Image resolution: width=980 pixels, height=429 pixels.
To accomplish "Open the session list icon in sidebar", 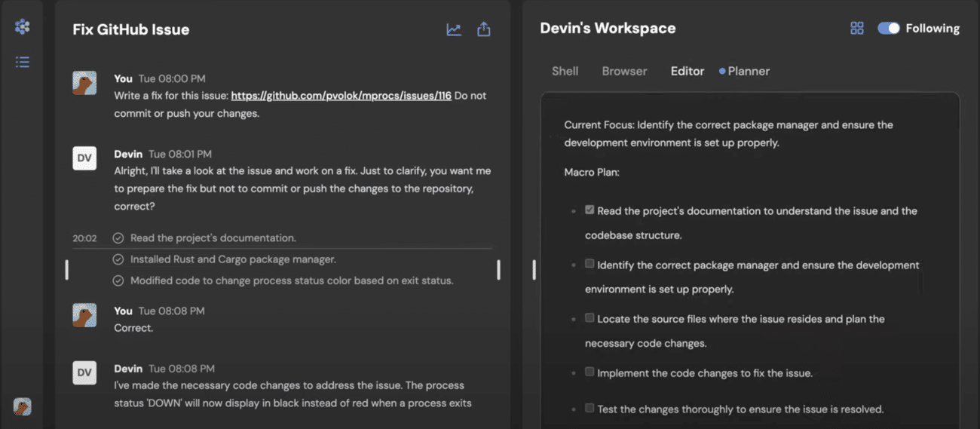I will pyautogui.click(x=23, y=62).
